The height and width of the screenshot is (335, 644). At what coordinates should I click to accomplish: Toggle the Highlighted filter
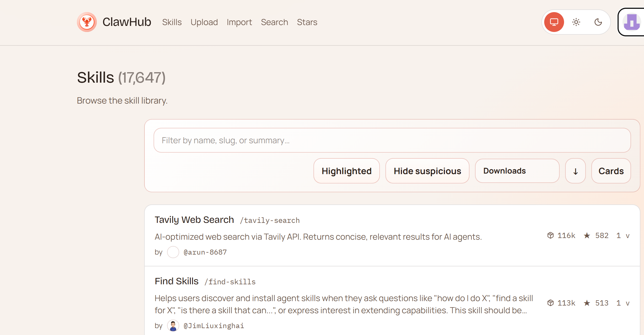(x=347, y=171)
